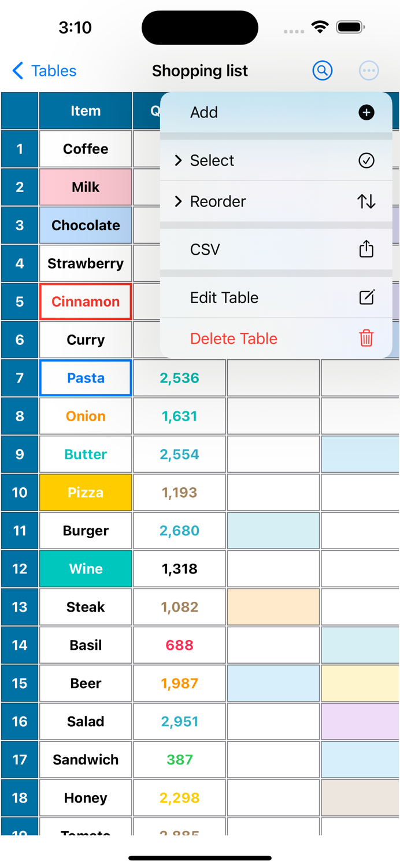Expand the Select submenu chevron
The image size is (400, 868).
178,160
